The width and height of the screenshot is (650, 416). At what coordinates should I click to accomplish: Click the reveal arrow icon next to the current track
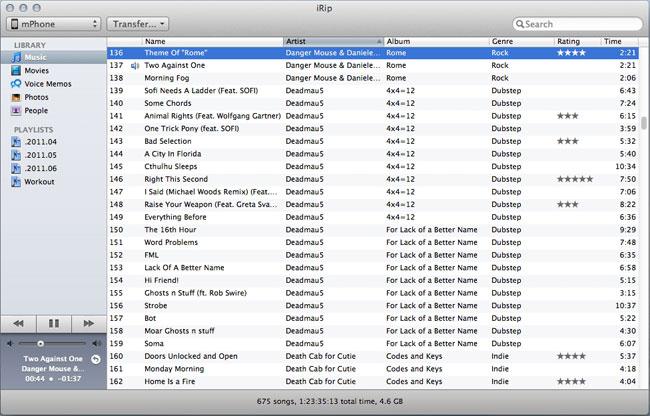click(x=95, y=359)
